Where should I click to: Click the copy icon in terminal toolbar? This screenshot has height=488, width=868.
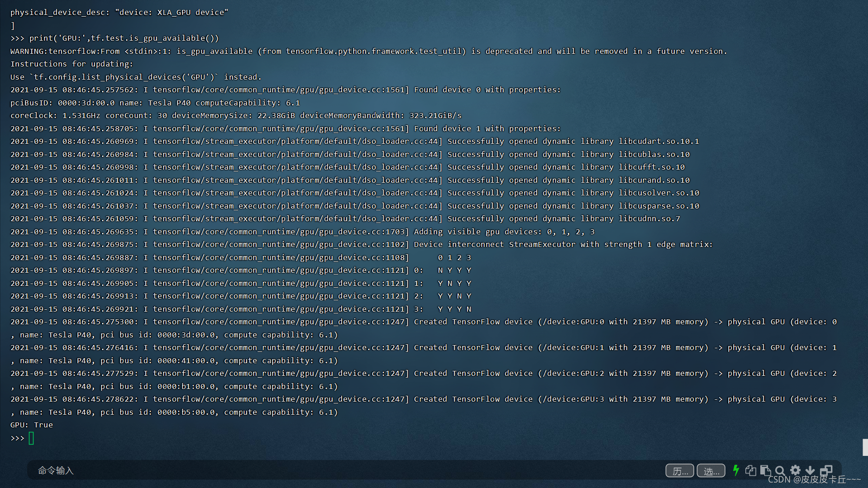(x=750, y=470)
